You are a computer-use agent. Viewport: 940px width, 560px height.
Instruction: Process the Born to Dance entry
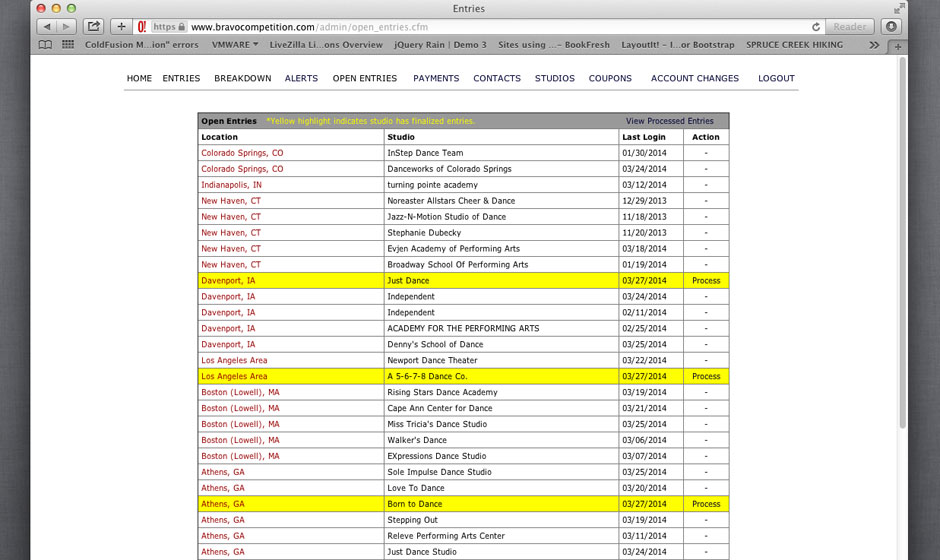(706, 504)
